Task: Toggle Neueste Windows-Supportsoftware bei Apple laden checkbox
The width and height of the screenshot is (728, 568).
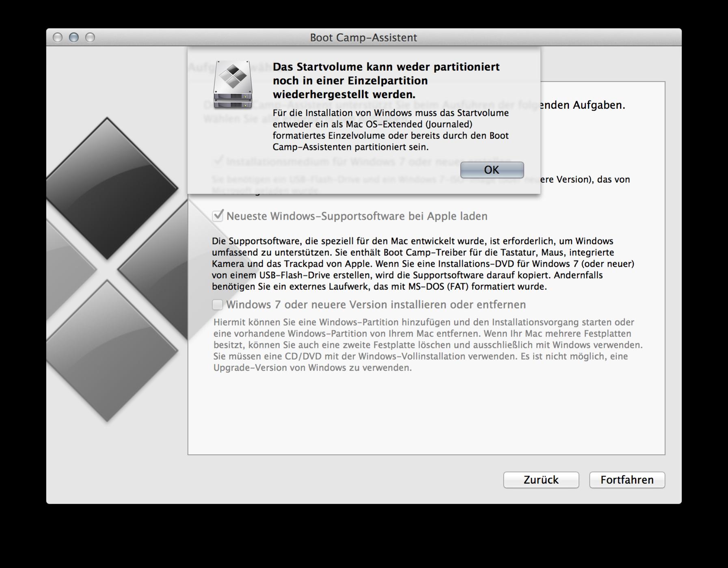Action: point(218,216)
